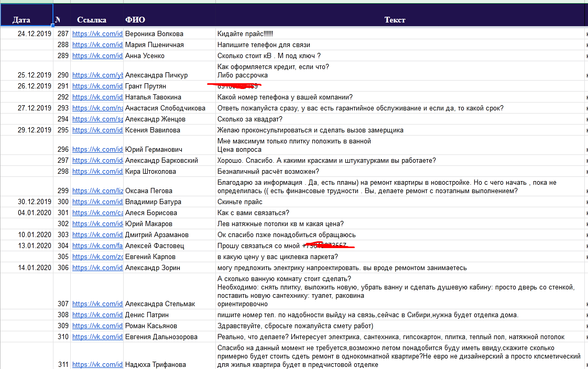The width and height of the screenshot is (588, 369).
Task: Select the row number cell 300
Action: 61,202
